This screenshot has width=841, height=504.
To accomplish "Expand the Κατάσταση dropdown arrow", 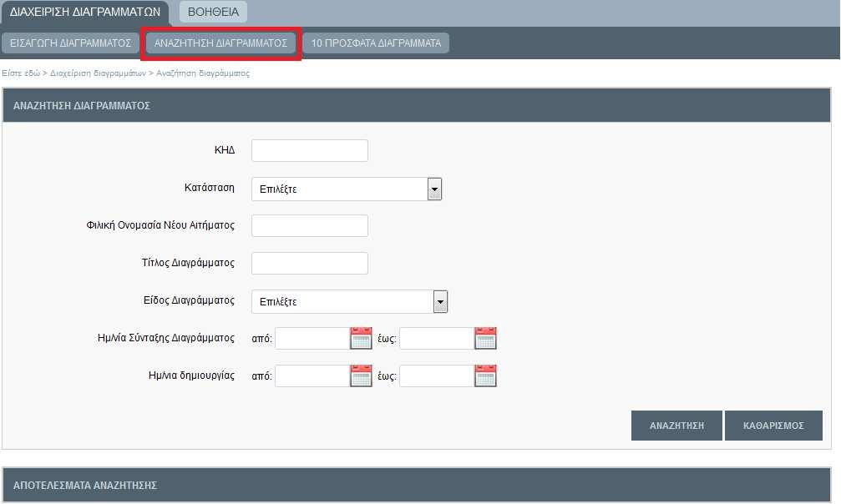I will [x=434, y=189].
